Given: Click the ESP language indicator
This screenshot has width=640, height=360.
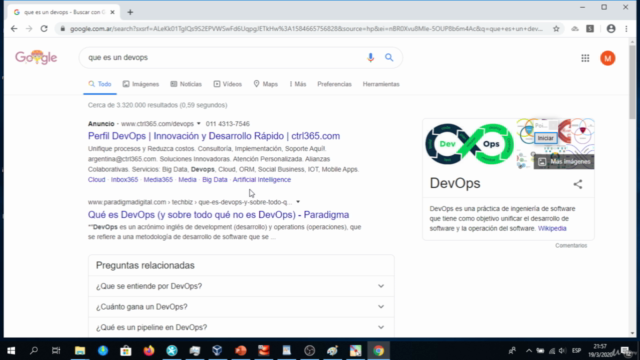Looking at the screenshot, I should pyautogui.click(x=576, y=351).
